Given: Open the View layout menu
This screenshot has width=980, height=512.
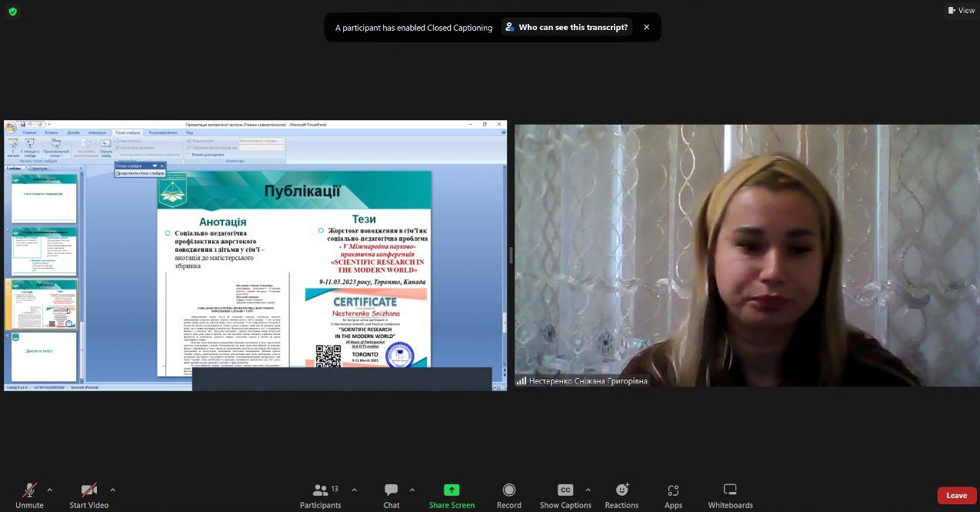Looking at the screenshot, I should [962, 11].
